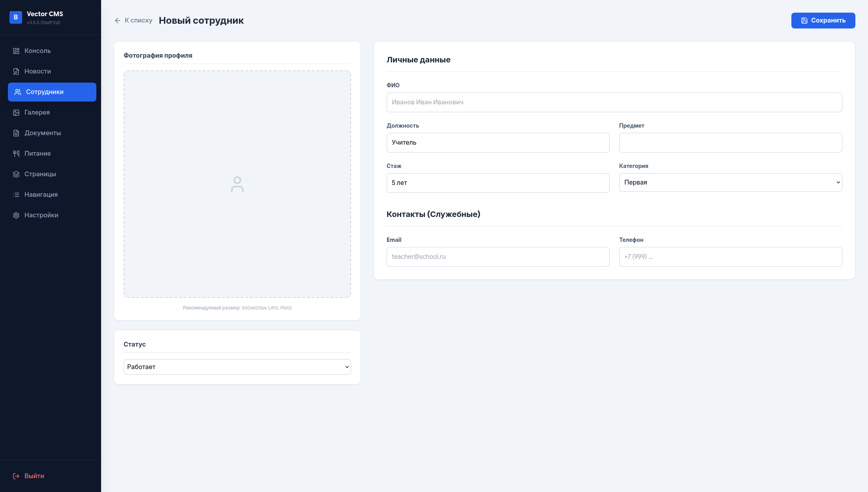Screen dimensions: 868x492
Task: Click into the Предмет field
Action: [730, 143]
